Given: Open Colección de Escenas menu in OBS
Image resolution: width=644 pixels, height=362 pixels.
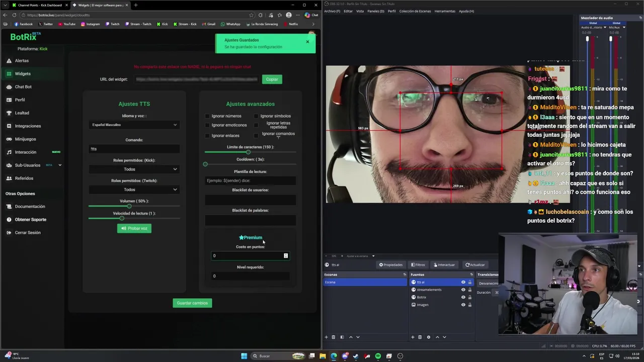Looking at the screenshot, I should click(415, 11).
